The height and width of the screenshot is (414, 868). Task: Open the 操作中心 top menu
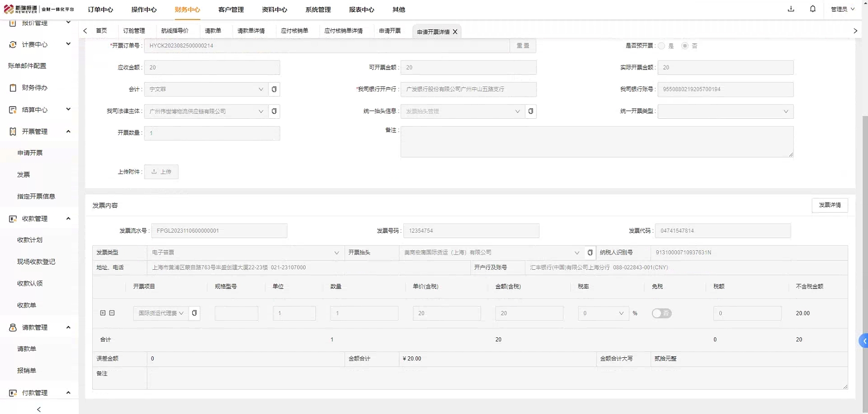click(x=144, y=10)
